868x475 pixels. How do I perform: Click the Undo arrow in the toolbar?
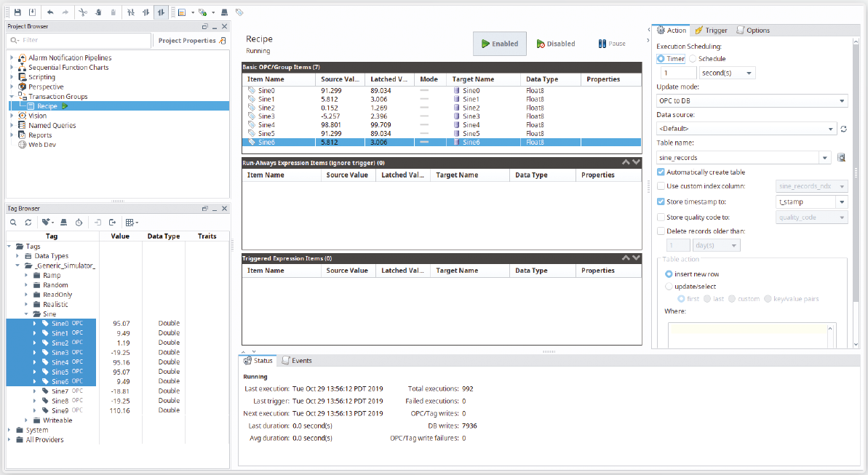click(50, 12)
